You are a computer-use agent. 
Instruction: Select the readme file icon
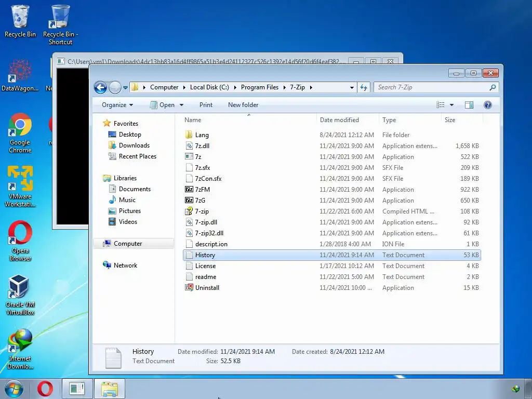click(189, 276)
